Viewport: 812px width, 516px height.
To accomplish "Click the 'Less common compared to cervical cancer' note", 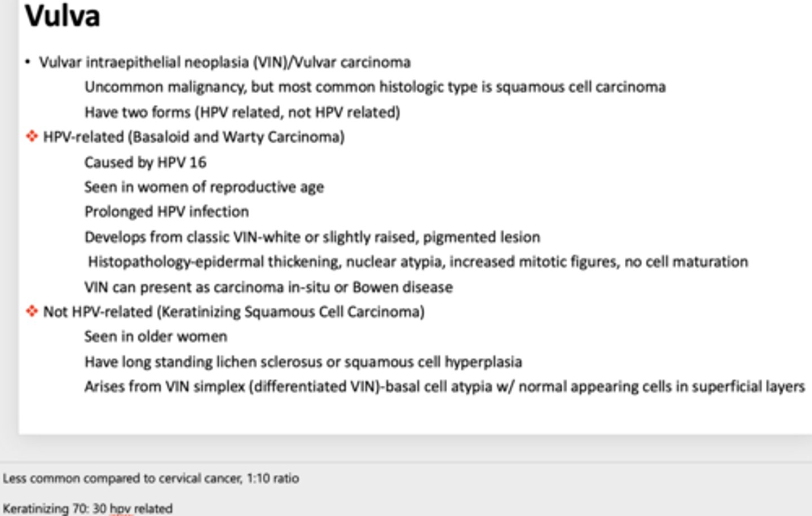I will pos(151,478).
